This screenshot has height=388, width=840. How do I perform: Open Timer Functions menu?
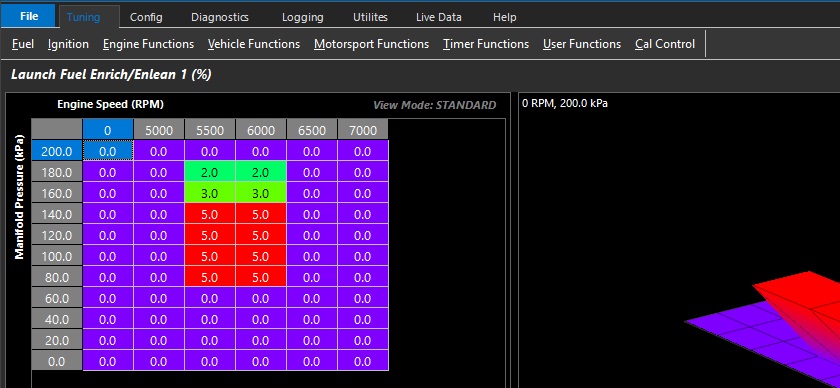pos(486,44)
